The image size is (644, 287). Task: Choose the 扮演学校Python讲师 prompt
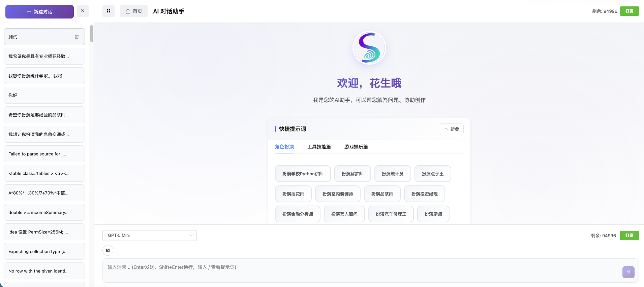[x=303, y=174]
